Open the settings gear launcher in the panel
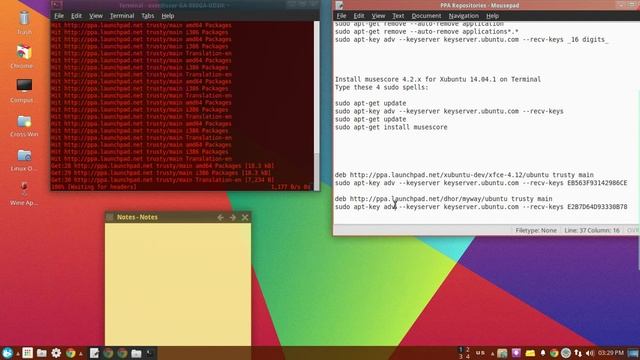This screenshot has height=360, width=640. click(56, 353)
